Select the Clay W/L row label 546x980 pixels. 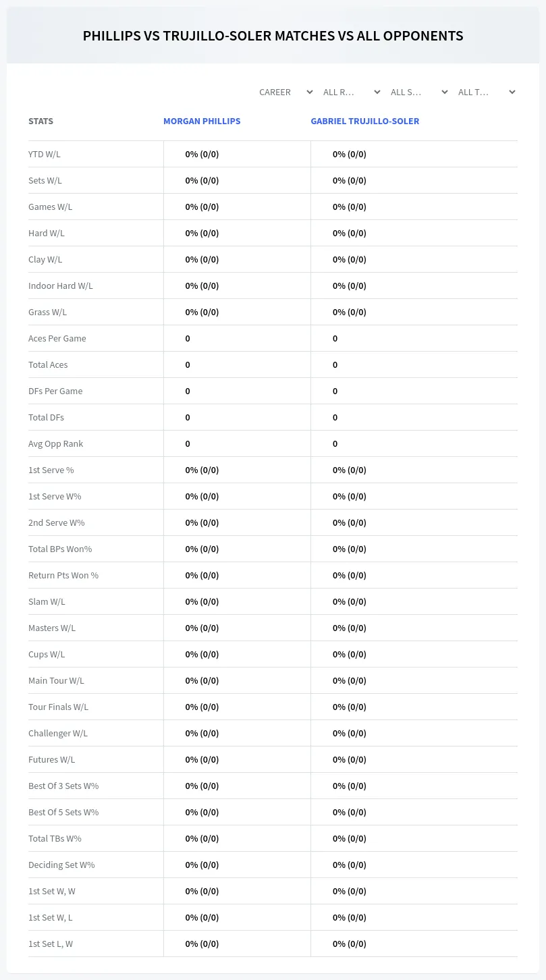[45, 259]
